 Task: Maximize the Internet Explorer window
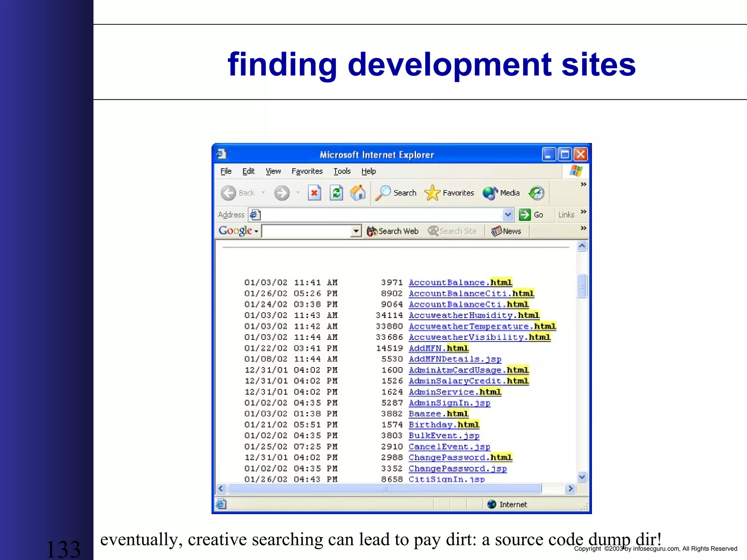565,154
